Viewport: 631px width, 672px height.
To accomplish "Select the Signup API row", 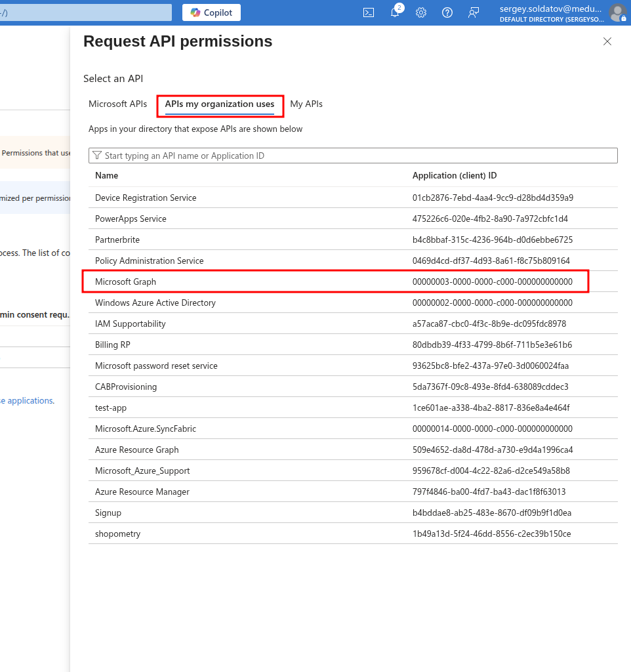I will 353,513.
